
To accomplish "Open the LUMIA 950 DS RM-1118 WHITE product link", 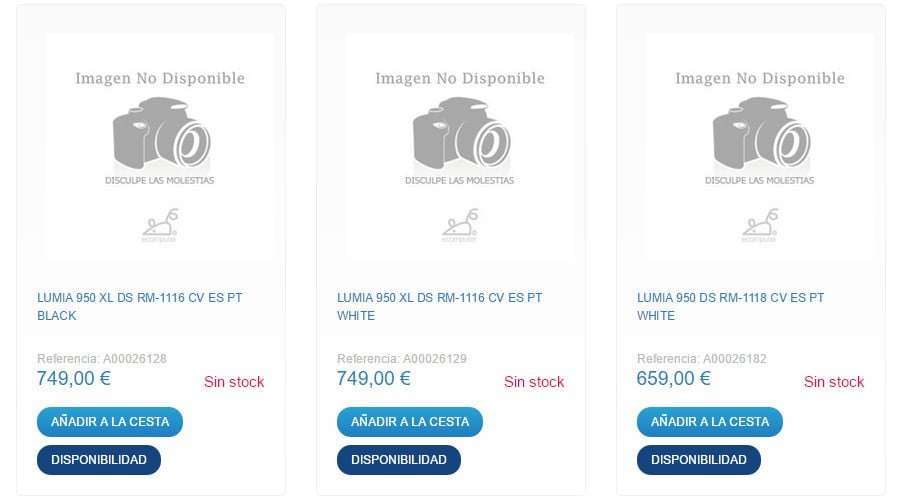I will pyautogui.click(x=730, y=306).
